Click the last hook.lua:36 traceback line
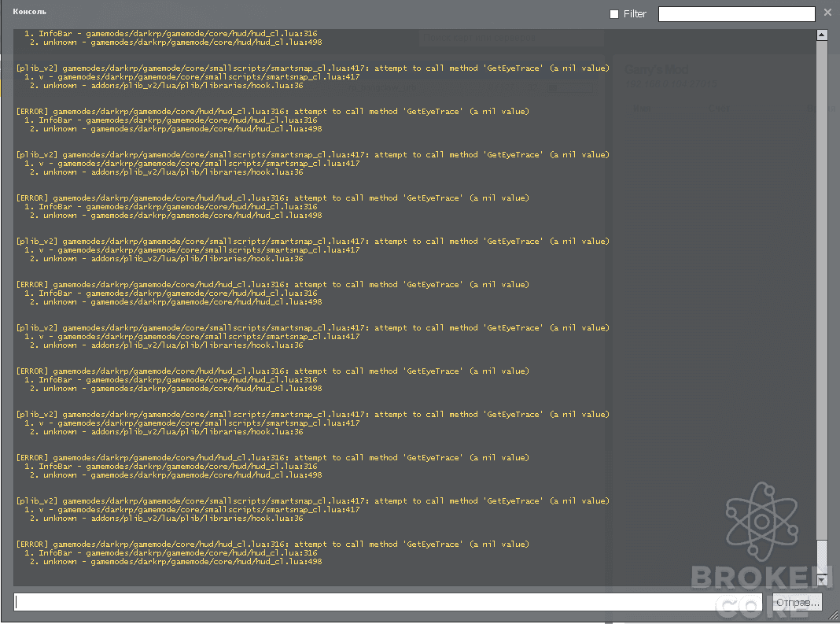 tap(167, 519)
